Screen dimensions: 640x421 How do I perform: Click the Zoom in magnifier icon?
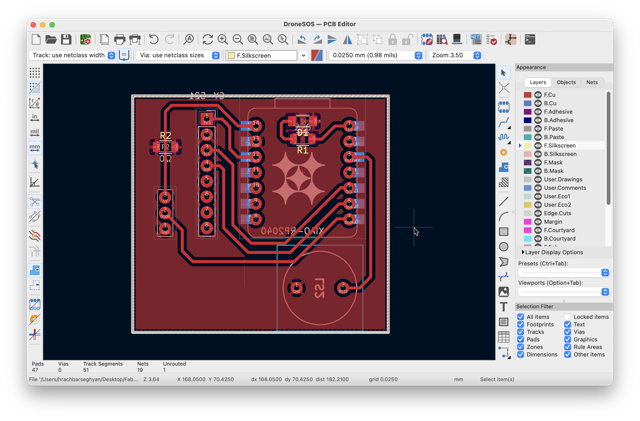223,40
